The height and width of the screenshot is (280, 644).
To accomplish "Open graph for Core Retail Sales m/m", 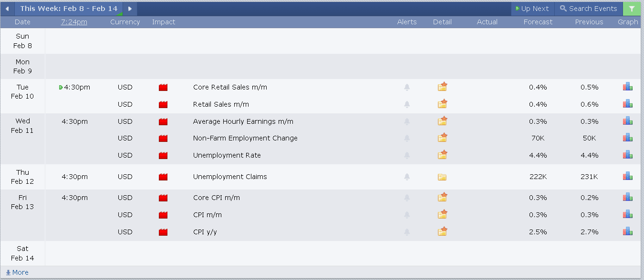I will tap(627, 87).
